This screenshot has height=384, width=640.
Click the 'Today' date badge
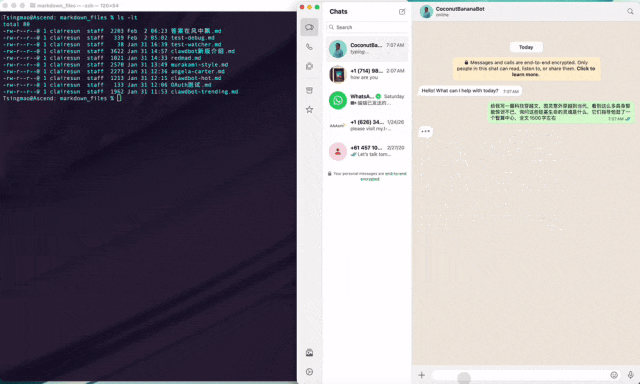tap(526, 47)
